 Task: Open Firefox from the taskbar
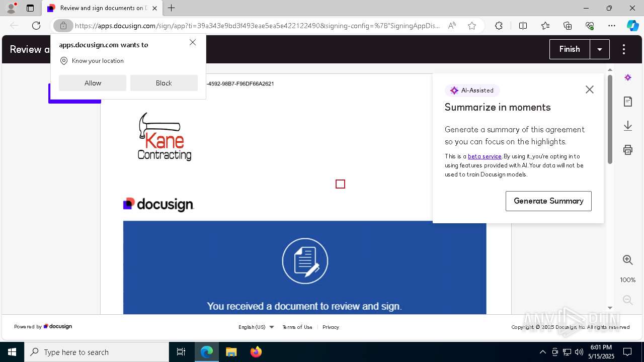[x=256, y=352]
